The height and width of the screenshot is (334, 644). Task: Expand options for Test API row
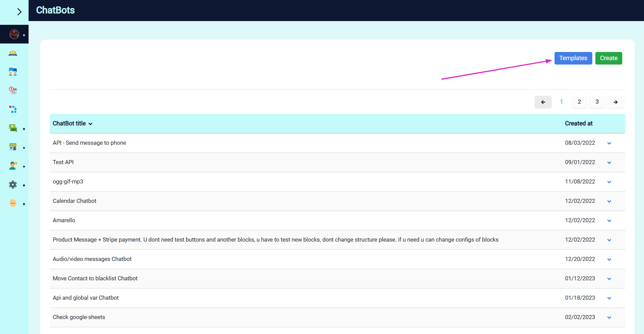coord(609,163)
